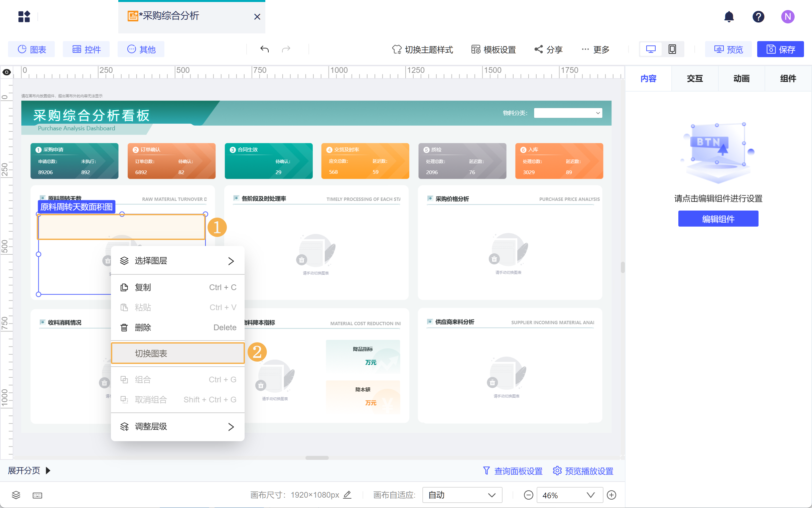Zoom in with the plus icon

pos(612,495)
